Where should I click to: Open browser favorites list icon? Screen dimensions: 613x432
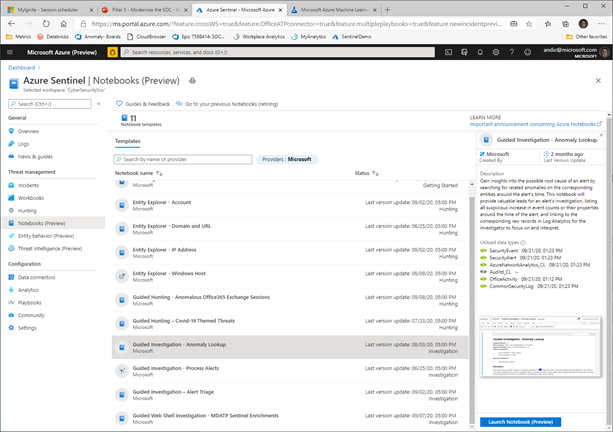548,24
